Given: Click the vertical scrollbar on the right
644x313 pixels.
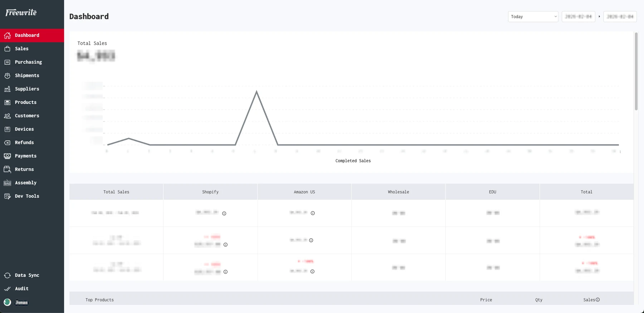Looking at the screenshot, I should click(636, 71).
